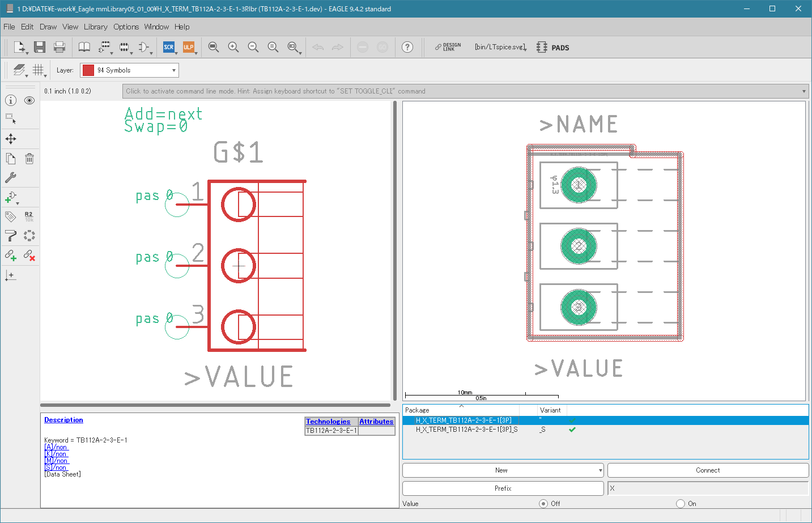Run a script with SCR icon
This screenshot has width=812, height=523.
click(169, 47)
